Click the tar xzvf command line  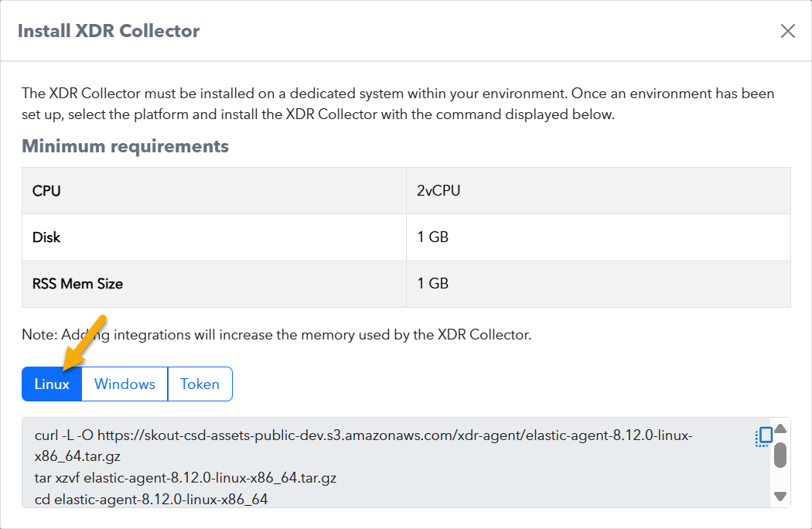pos(186,478)
